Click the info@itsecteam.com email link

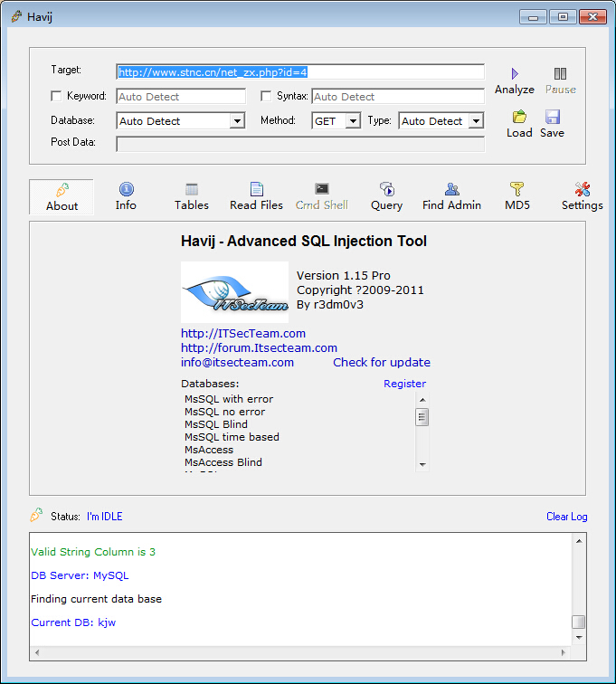point(237,362)
